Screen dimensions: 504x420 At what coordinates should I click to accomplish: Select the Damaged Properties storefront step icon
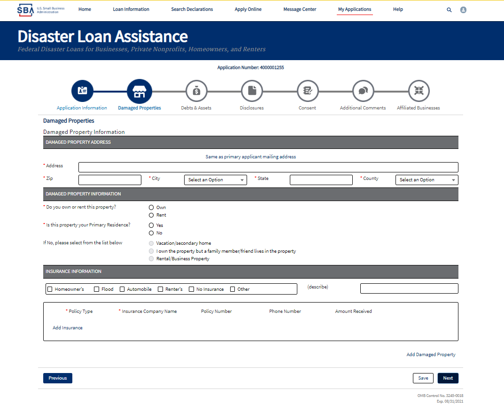click(x=140, y=91)
